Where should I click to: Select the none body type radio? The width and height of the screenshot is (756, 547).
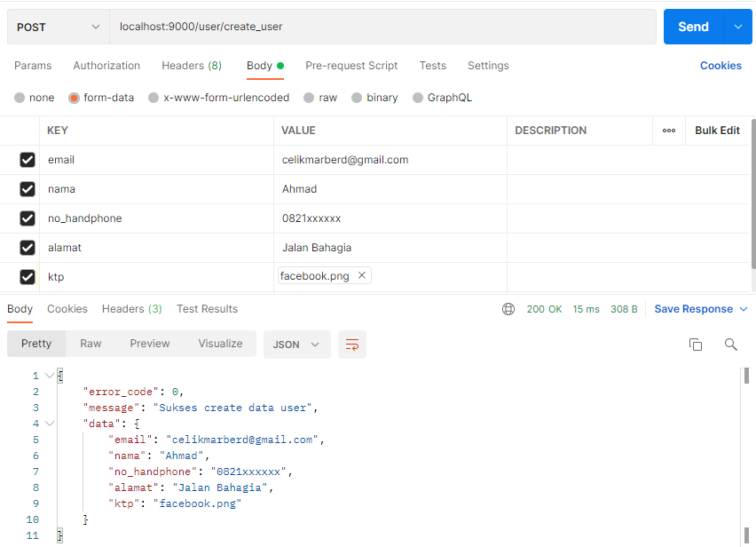(20, 98)
